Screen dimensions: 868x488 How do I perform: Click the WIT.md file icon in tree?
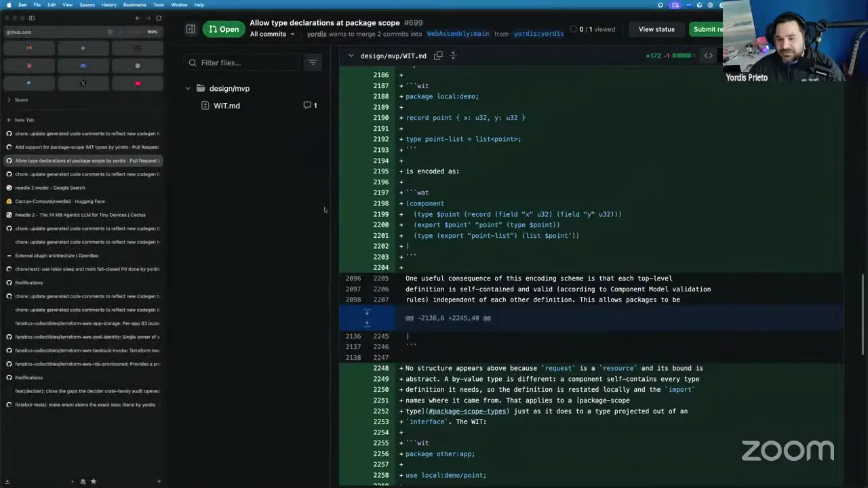point(205,106)
